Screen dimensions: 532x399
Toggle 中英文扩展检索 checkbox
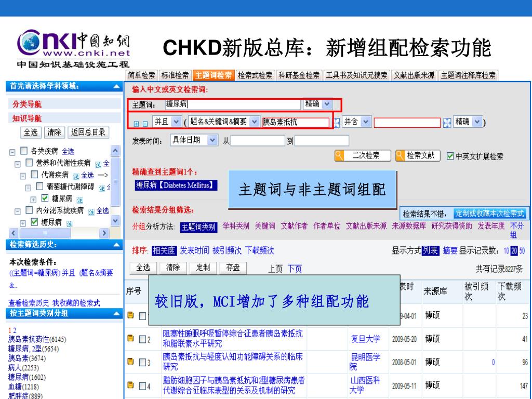[450, 156]
